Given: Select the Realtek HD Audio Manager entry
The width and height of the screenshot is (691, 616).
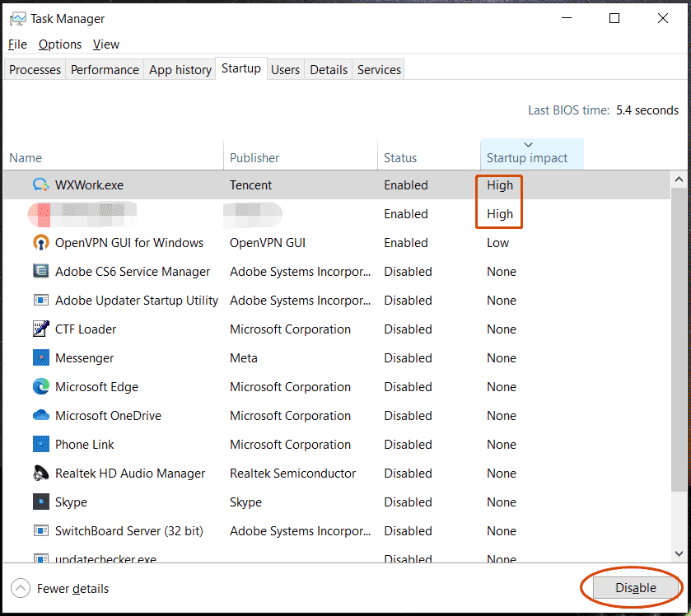Looking at the screenshot, I should [130, 474].
